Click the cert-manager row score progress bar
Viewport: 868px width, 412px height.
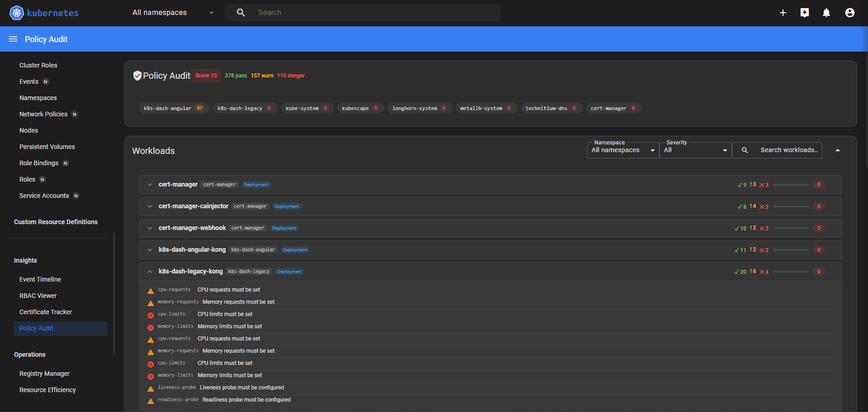[x=791, y=185]
